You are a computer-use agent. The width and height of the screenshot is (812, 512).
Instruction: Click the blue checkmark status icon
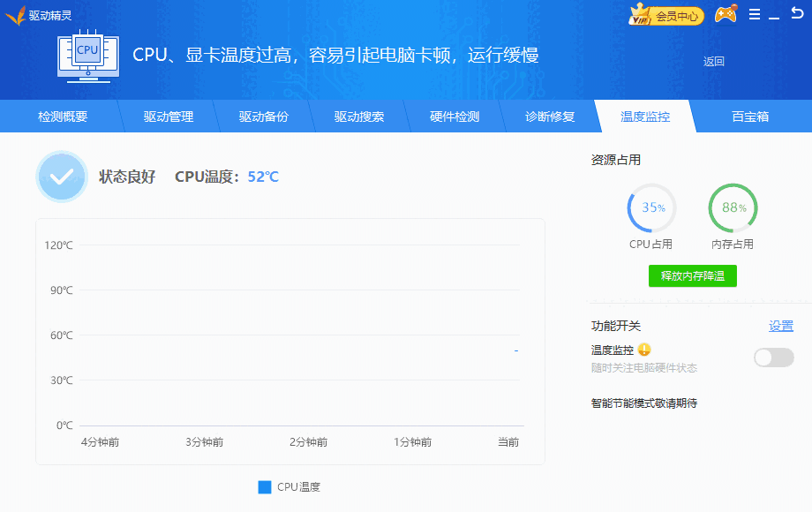click(61, 177)
